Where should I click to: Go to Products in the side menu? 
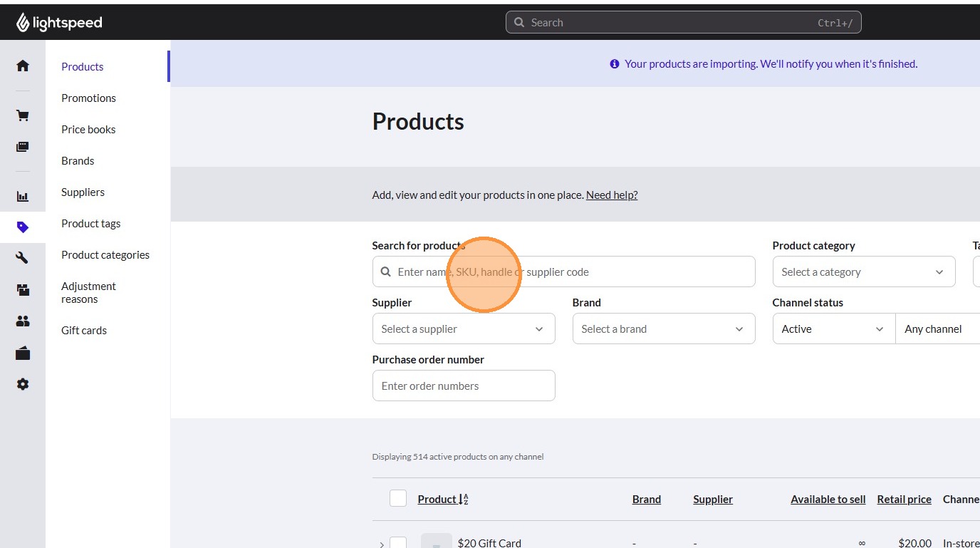83,67
